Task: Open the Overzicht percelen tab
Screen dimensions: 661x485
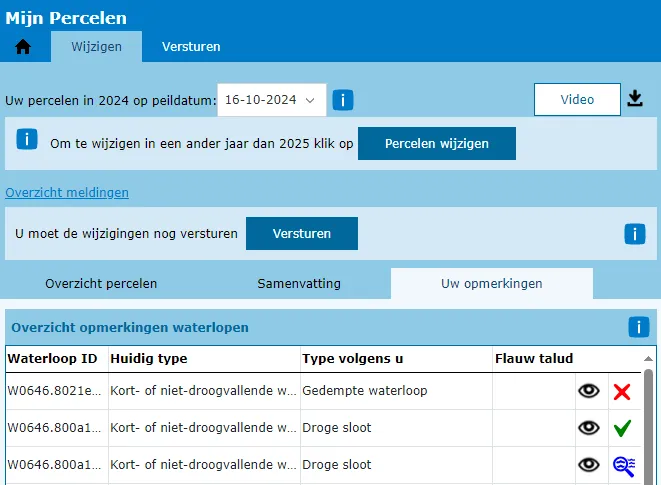Action: coord(101,283)
